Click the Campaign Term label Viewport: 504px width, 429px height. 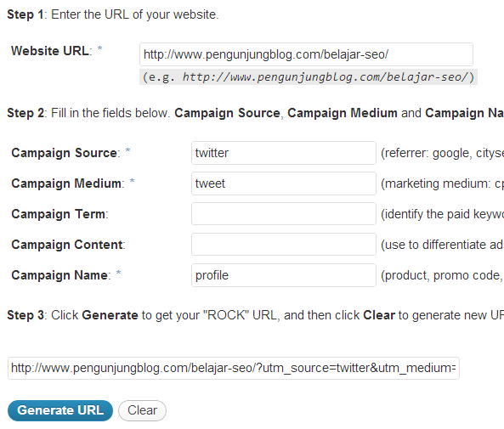coord(59,214)
